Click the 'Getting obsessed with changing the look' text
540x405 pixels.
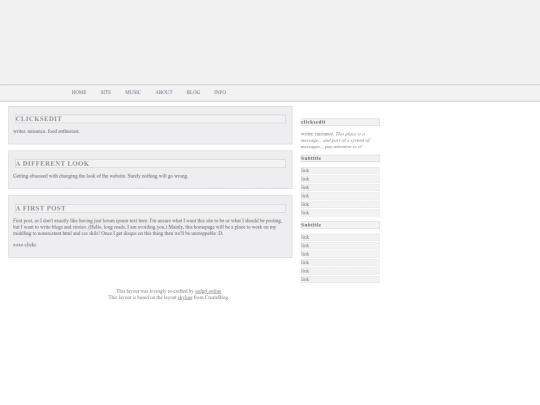click(x=101, y=176)
